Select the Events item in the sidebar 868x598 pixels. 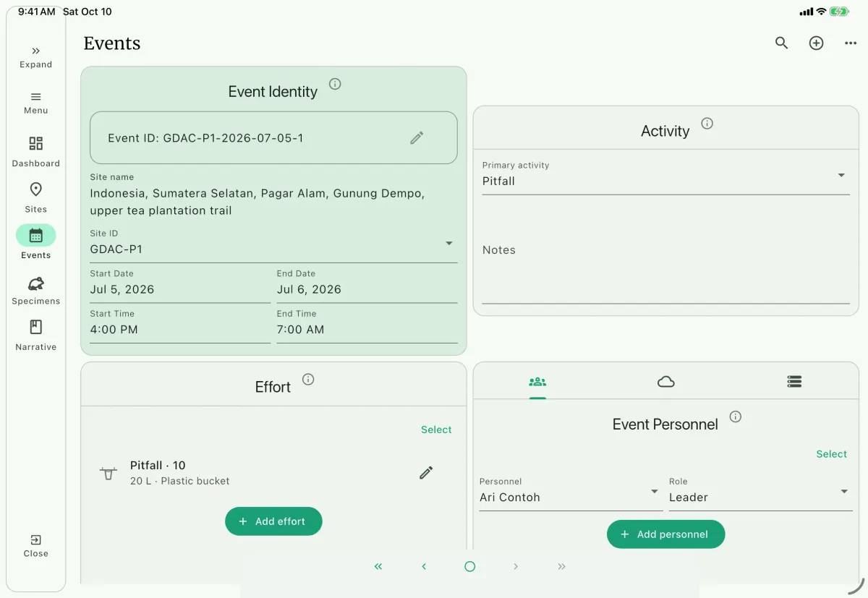[36, 243]
